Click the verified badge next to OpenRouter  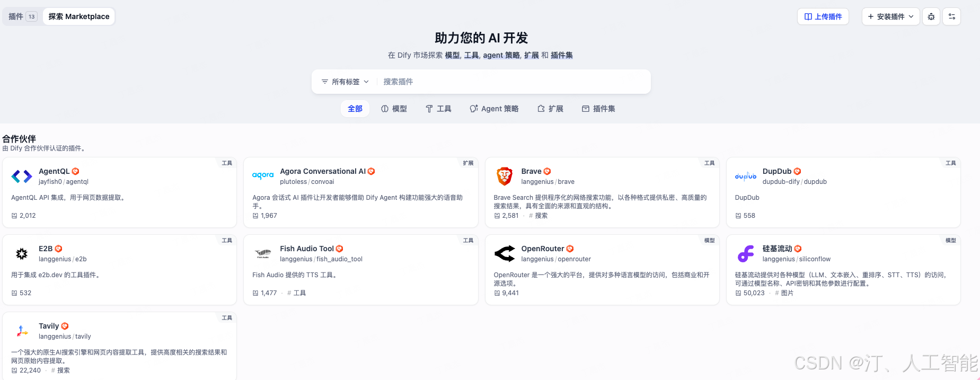570,249
